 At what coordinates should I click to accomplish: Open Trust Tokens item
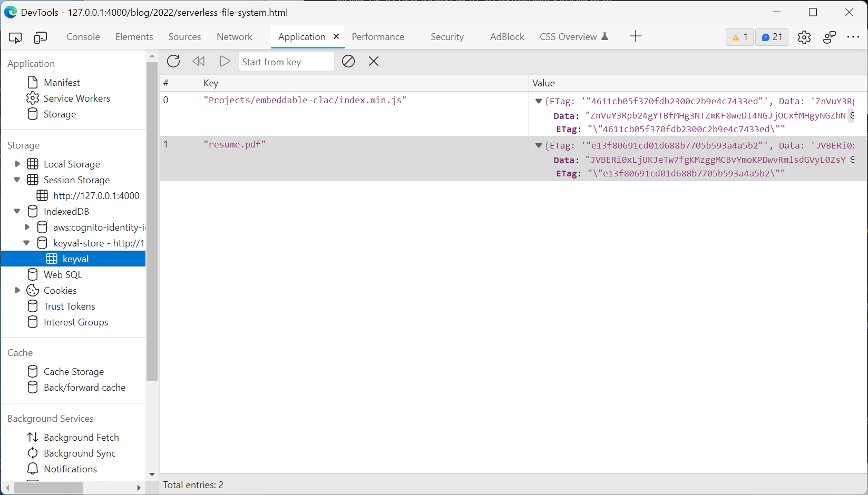[x=69, y=306]
